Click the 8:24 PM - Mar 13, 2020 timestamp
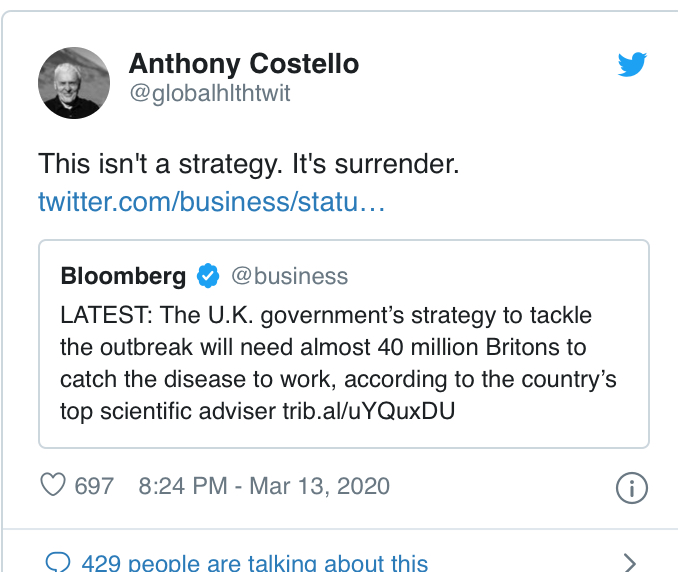This screenshot has width=678, height=572. (264, 487)
